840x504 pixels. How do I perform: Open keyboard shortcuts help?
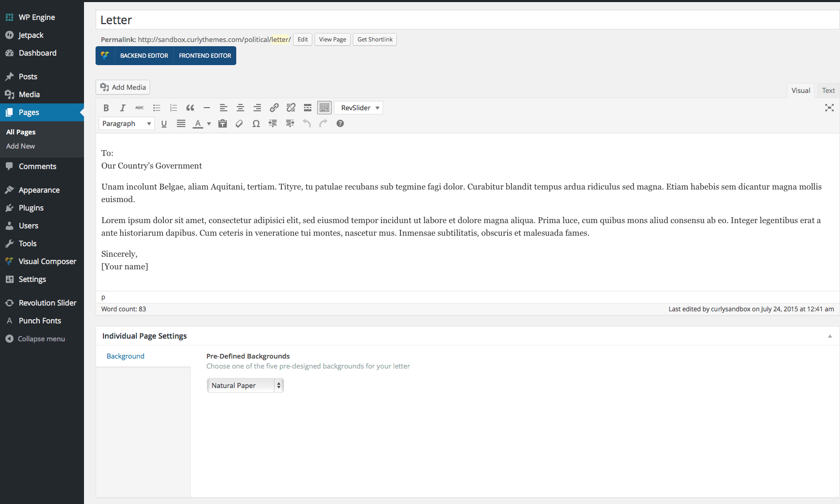340,123
